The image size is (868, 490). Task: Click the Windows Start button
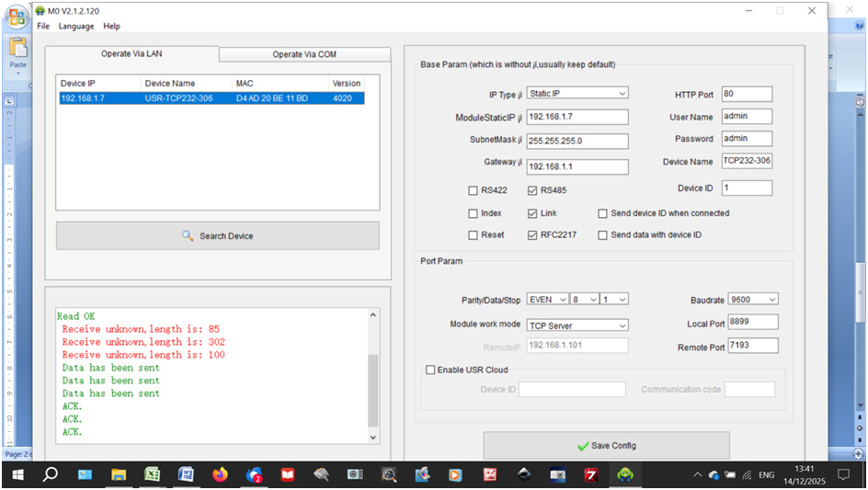tap(17, 474)
